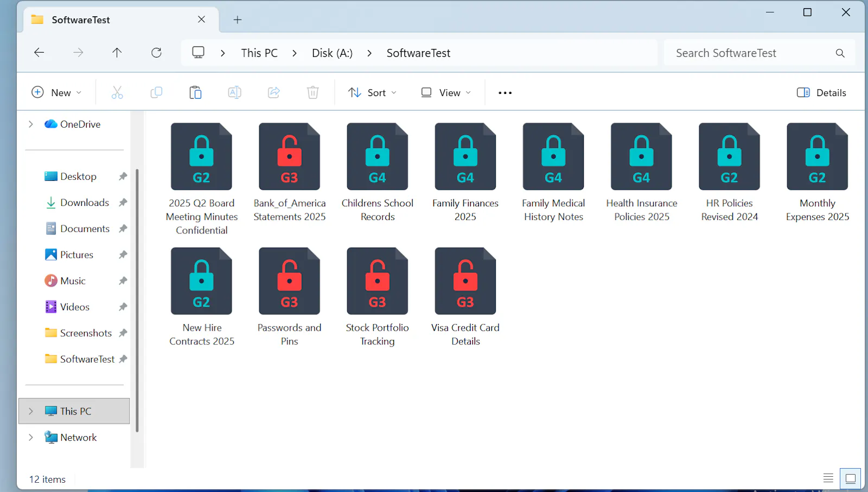Expand chevron before This PC breadcrumb
The height and width of the screenshot is (492, 868).
click(x=223, y=53)
